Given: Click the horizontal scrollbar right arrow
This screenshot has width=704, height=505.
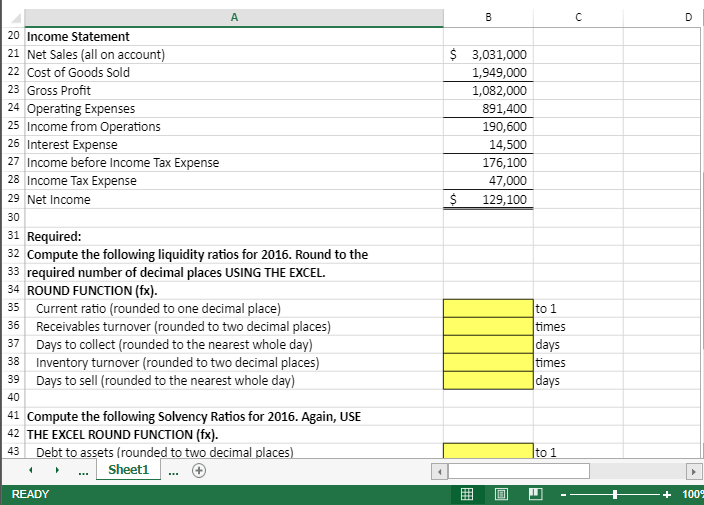Looking at the screenshot, I should tap(694, 471).
